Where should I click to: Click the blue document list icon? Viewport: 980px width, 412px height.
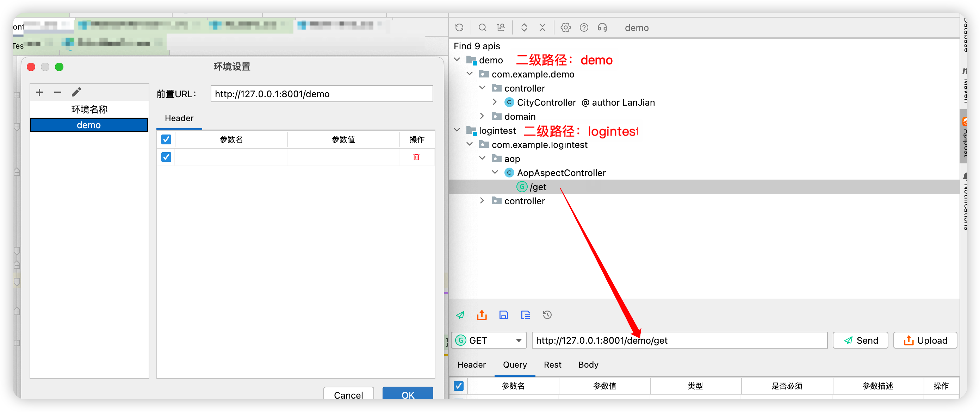(525, 314)
